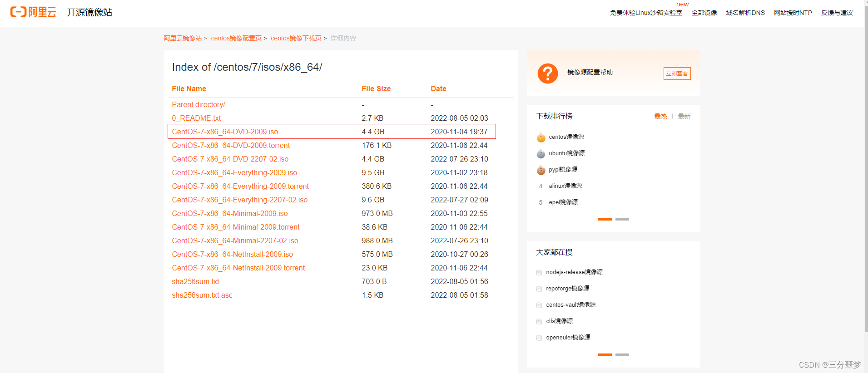Click the 9.5 GB file size cell
The height and width of the screenshot is (373, 868).
click(x=373, y=172)
